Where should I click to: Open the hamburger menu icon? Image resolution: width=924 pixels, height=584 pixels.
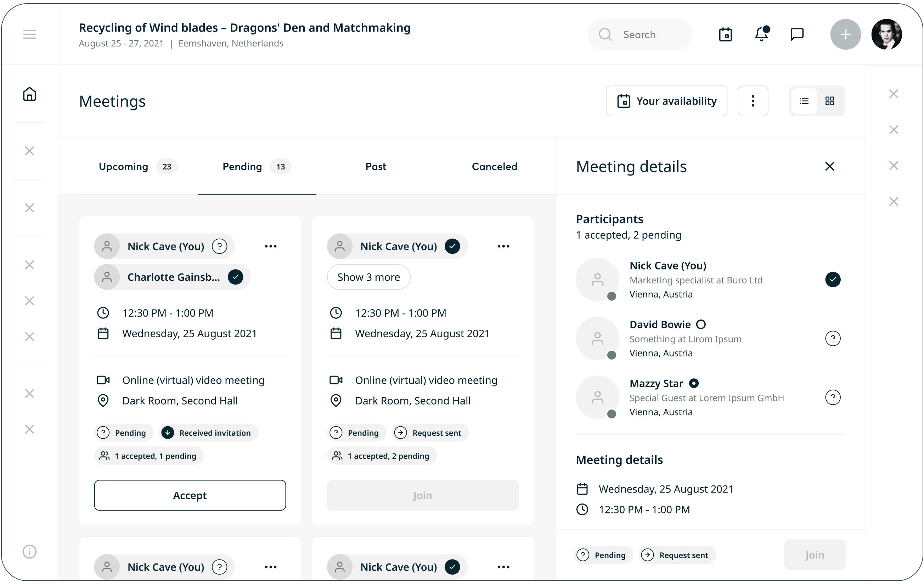pos(29,34)
